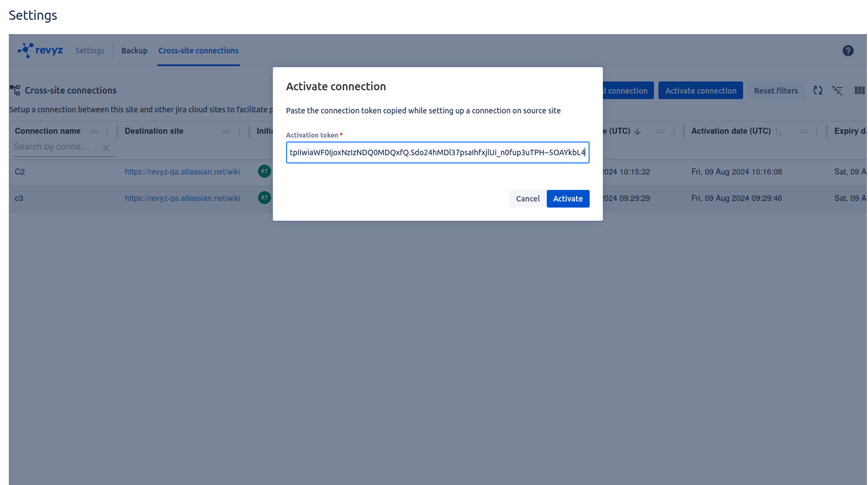This screenshot has width=868, height=485.
Task: Open Destination site column options menu
Action: pyautogui.click(x=239, y=132)
